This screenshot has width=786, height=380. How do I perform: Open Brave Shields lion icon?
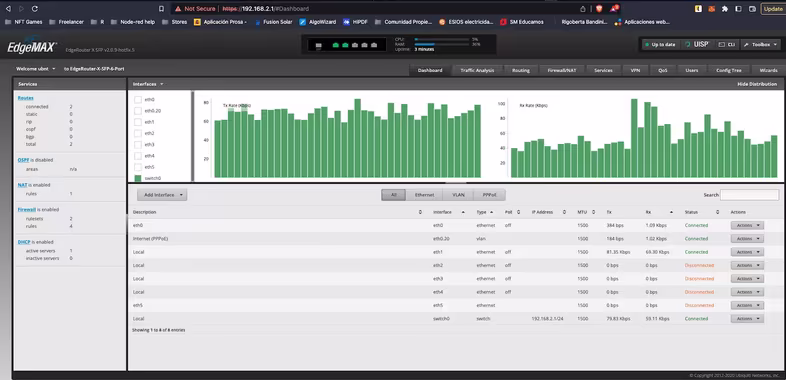pyautogui.click(x=599, y=9)
